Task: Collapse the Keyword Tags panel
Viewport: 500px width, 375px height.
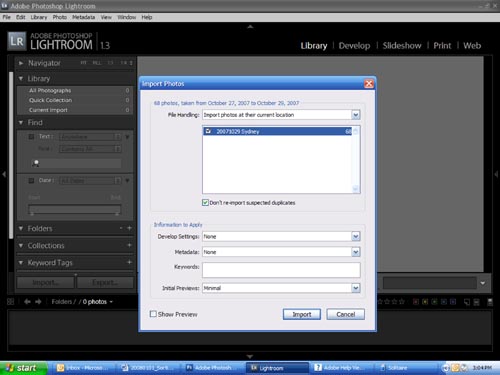Action: click(21, 263)
